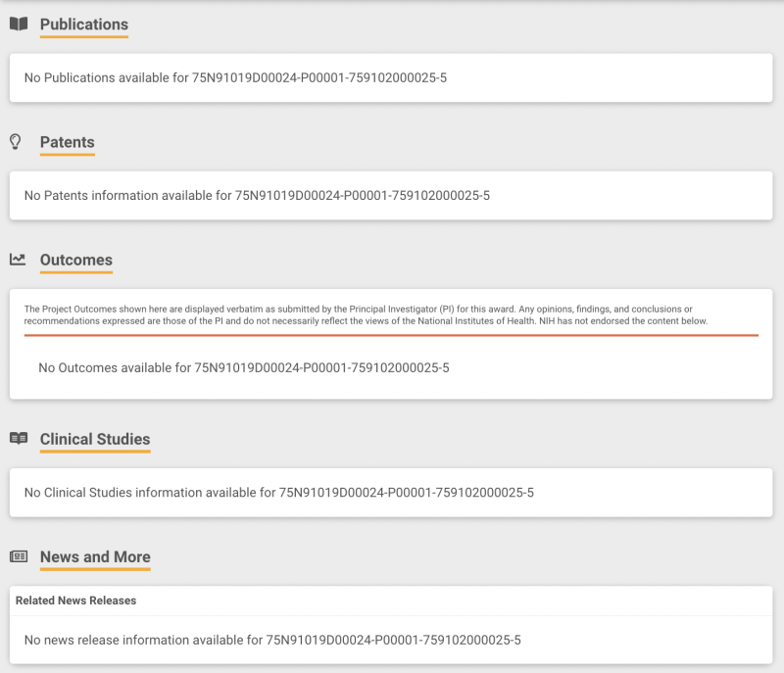Image resolution: width=784 pixels, height=673 pixels.
Task: Click the 'No news release information' message
Action: tap(272, 641)
